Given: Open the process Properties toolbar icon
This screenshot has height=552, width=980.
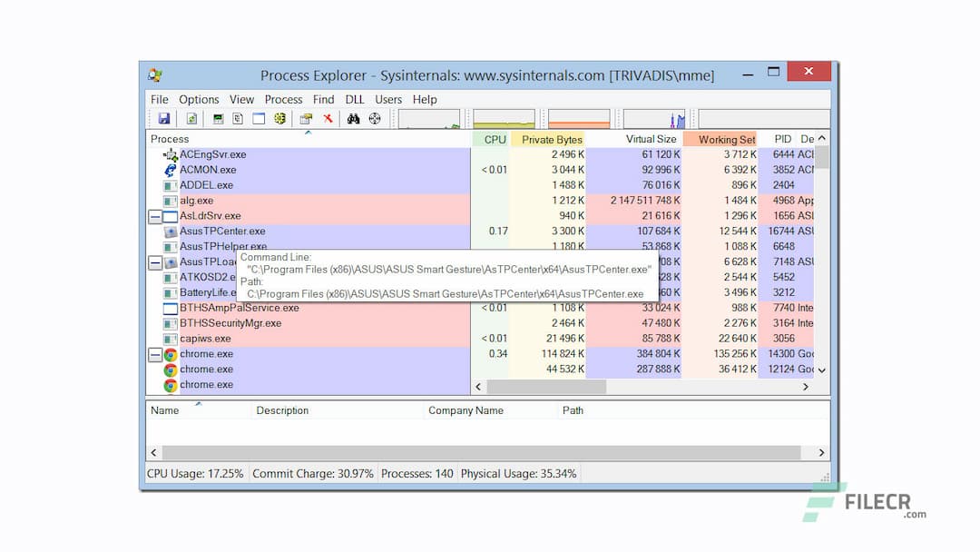Looking at the screenshot, I should [x=305, y=118].
